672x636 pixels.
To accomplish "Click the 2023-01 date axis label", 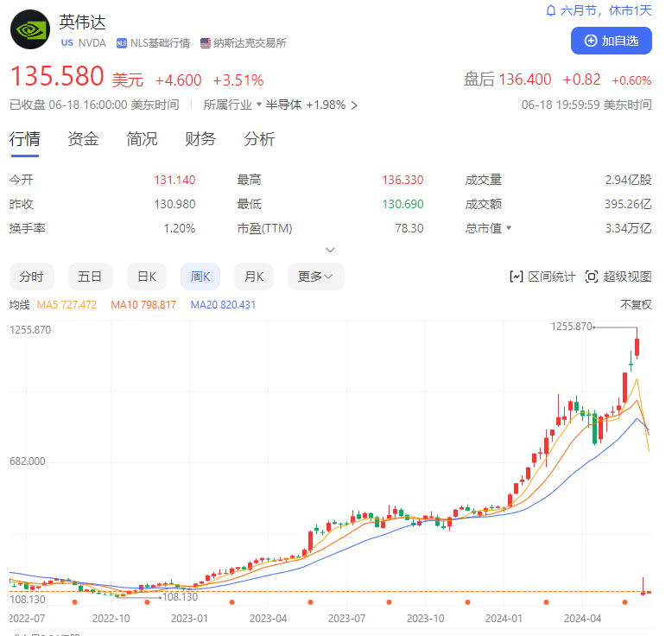I will [x=189, y=619].
